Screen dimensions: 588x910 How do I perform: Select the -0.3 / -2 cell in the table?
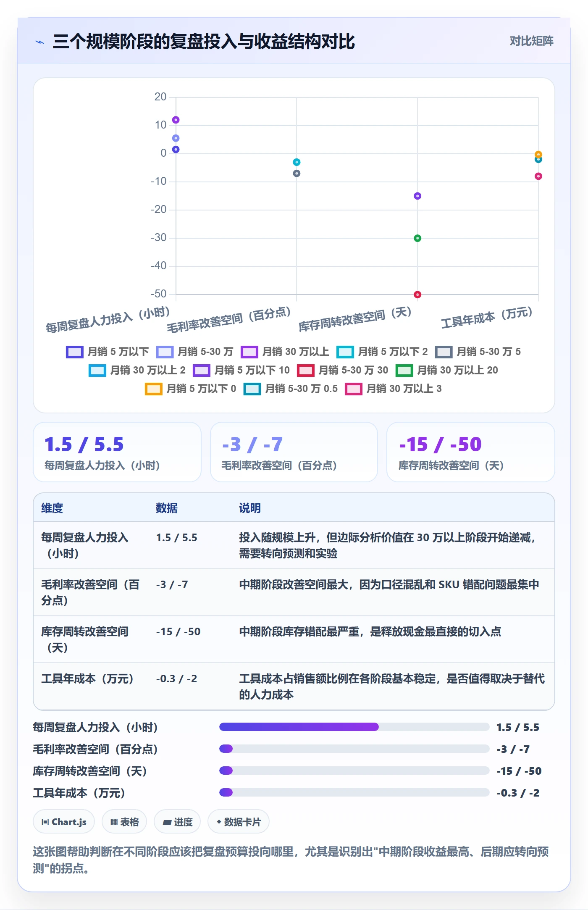[x=176, y=679]
